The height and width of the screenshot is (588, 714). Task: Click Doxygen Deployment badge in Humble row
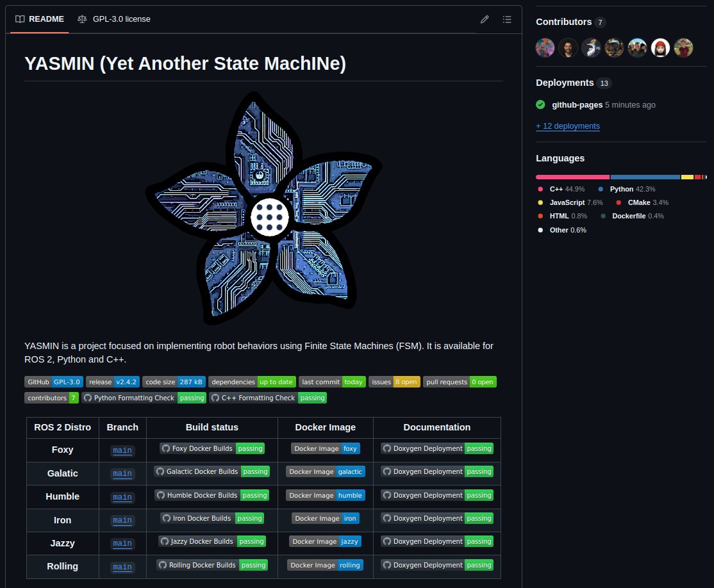pos(437,495)
